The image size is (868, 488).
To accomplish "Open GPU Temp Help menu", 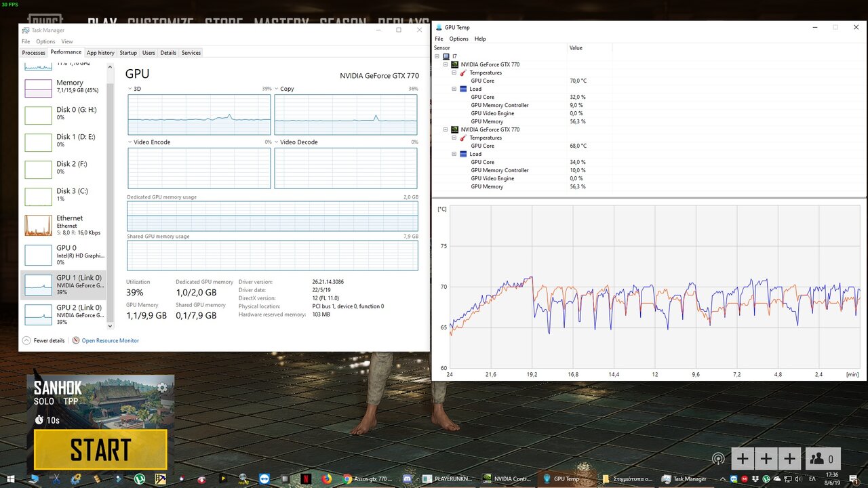I will pyautogui.click(x=480, y=39).
